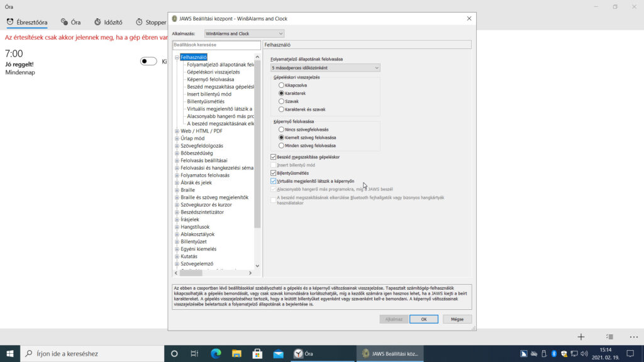
Task: Select Minden szöveg felolvasása radio button
Action: coord(281,146)
